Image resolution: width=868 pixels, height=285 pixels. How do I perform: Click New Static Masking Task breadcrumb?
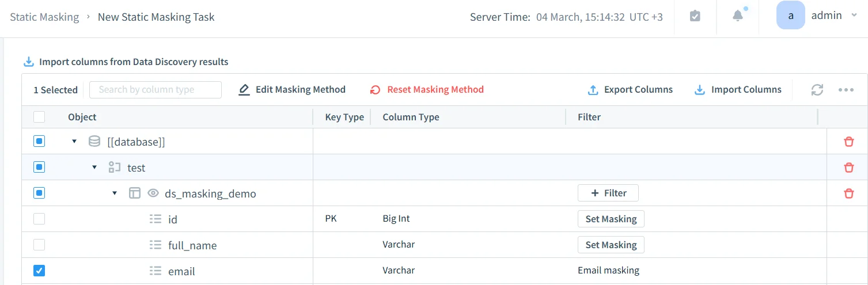click(x=156, y=17)
